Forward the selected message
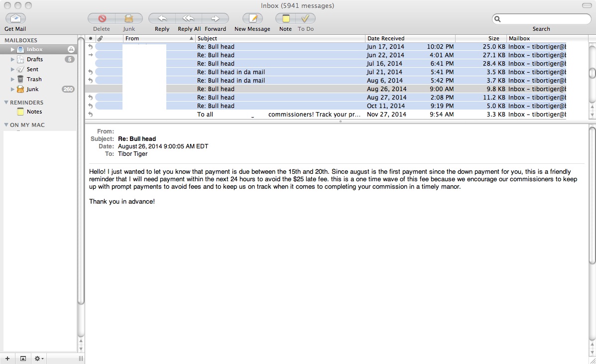This screenshot has height=364, width=596. click(x=215, y=18)
